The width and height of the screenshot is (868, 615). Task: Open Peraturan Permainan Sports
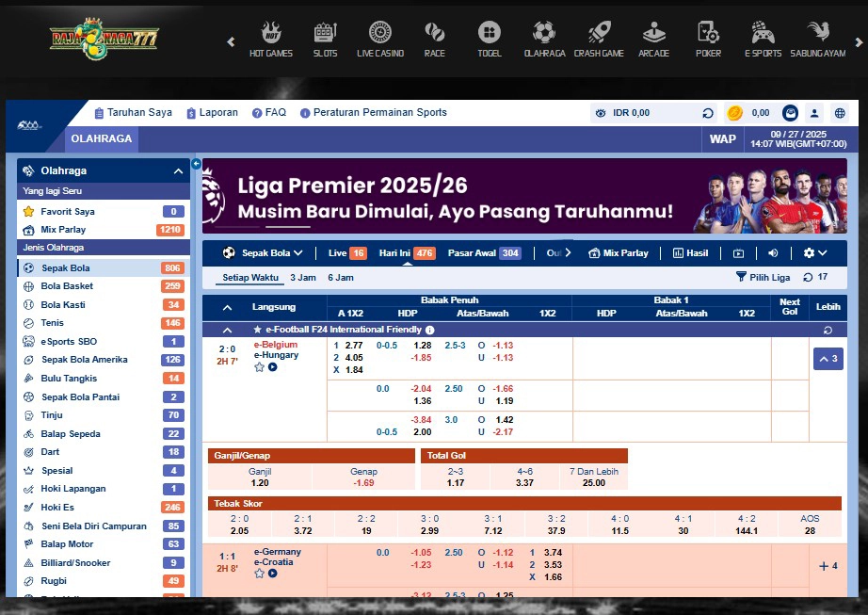(x=374, y=112)
